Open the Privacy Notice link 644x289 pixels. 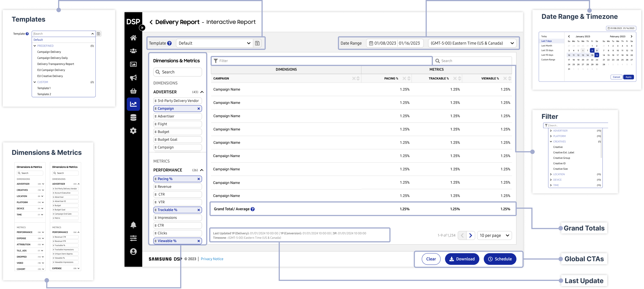(x=212, y=259)
